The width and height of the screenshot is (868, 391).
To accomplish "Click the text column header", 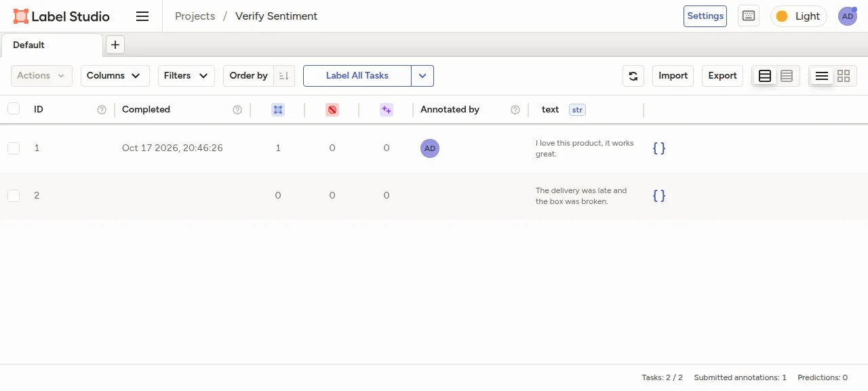I will [x=550, y=110].
